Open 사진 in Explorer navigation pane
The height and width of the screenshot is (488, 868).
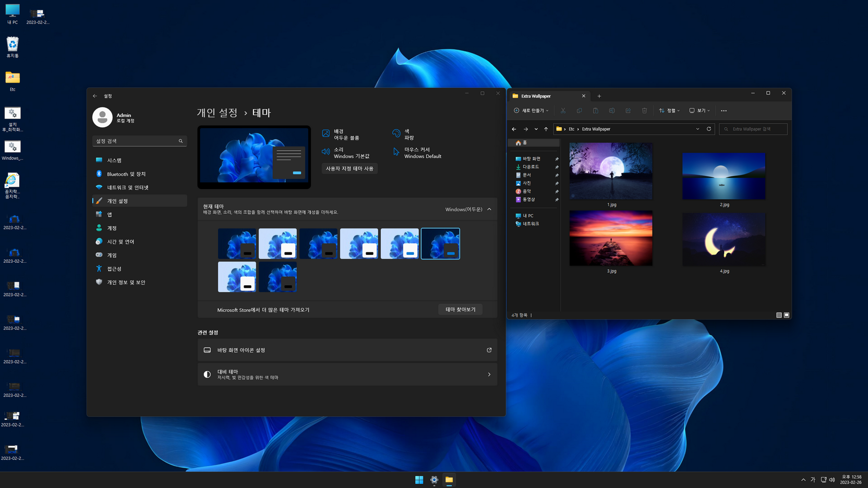(527, 183)
